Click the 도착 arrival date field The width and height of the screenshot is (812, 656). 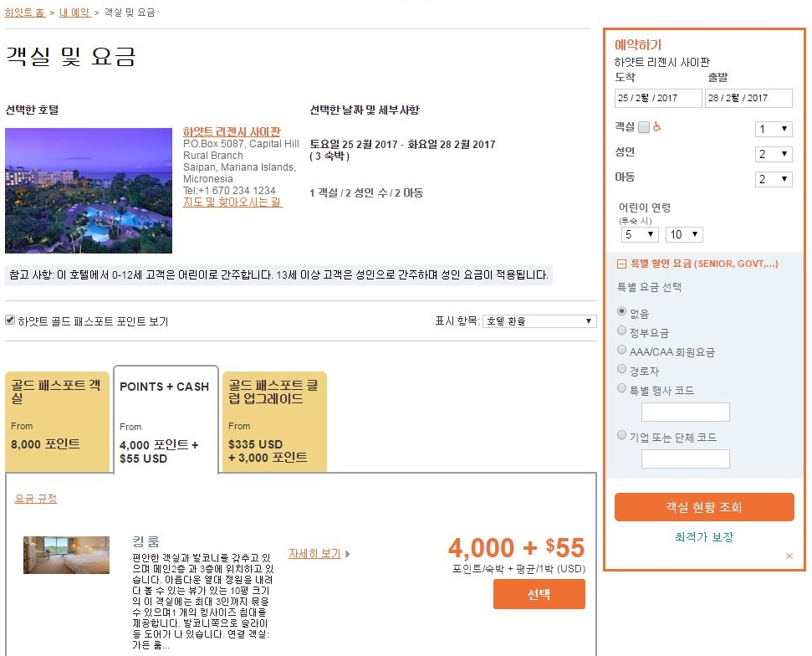(658, 98)
